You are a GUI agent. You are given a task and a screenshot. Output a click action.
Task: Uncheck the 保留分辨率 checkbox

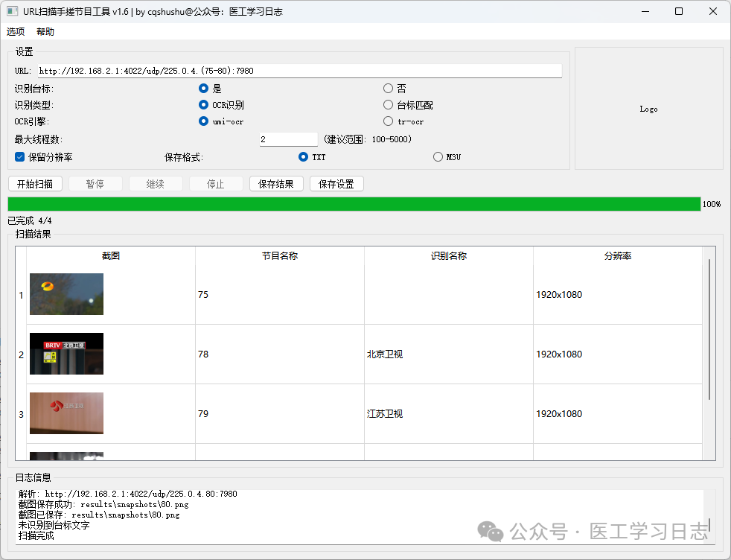click(x=19, y=156)
